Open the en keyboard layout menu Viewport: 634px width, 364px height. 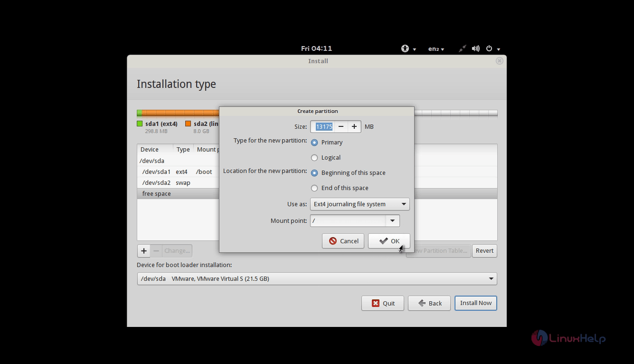point(436,48)
